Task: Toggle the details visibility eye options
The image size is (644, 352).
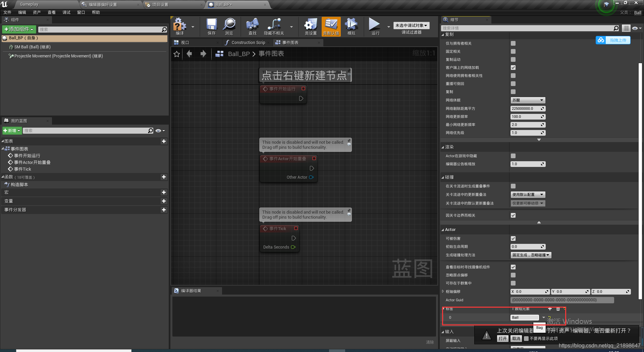Action: [x=636, y=28]
